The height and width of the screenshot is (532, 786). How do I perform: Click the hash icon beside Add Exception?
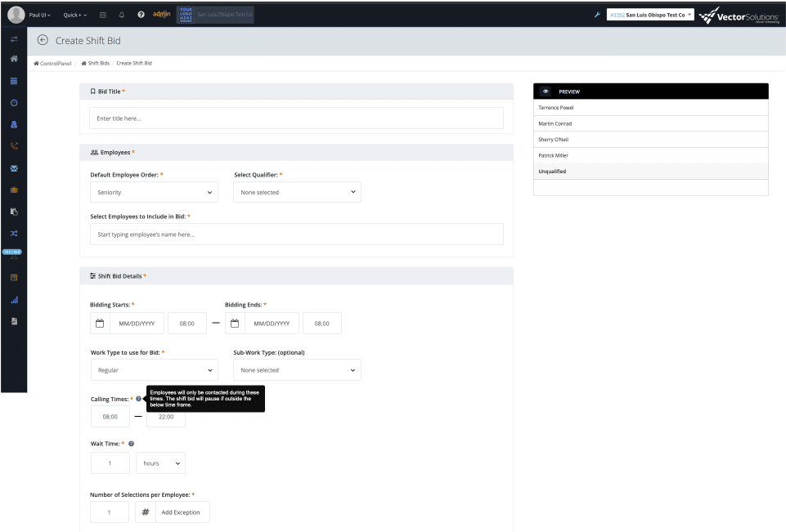[x=146, y=512]
